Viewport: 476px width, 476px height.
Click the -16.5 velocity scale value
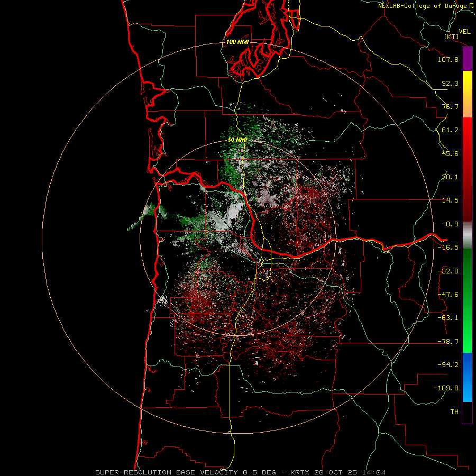pyautogui.click(x=448, y=248)
